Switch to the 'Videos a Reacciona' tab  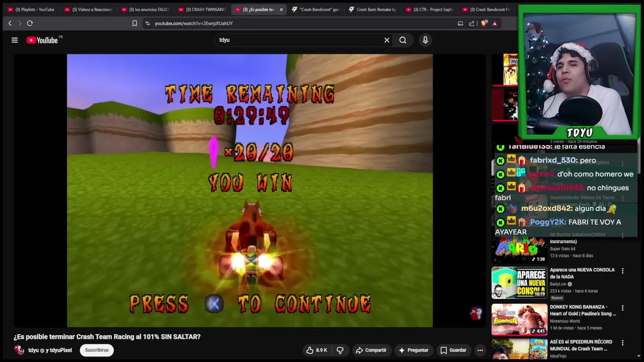(x=89, y=10)
